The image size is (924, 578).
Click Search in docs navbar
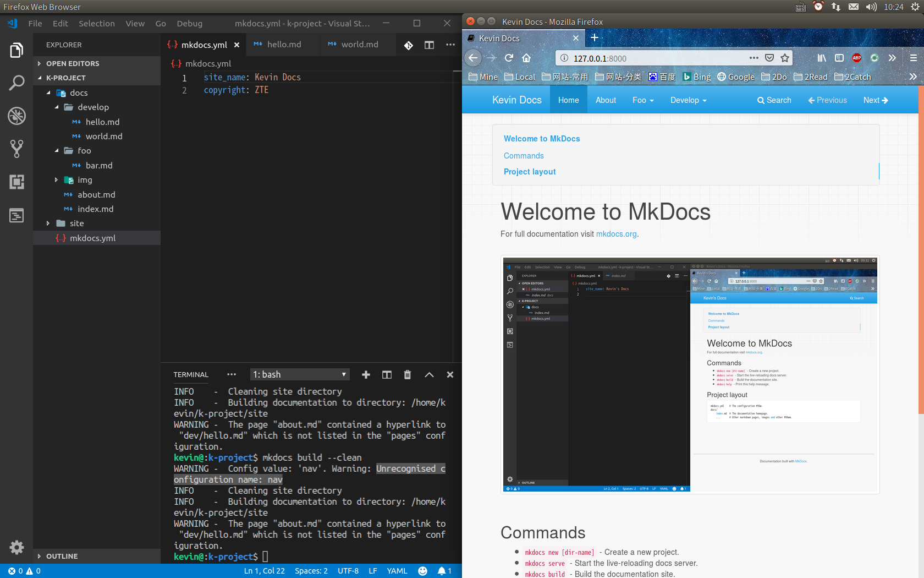pyautogui.click(x=774, y=100)
